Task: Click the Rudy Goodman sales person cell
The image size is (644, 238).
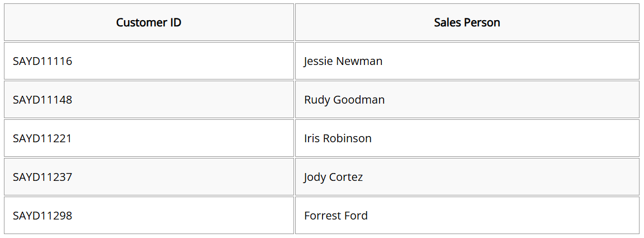Action: [467, 100]
